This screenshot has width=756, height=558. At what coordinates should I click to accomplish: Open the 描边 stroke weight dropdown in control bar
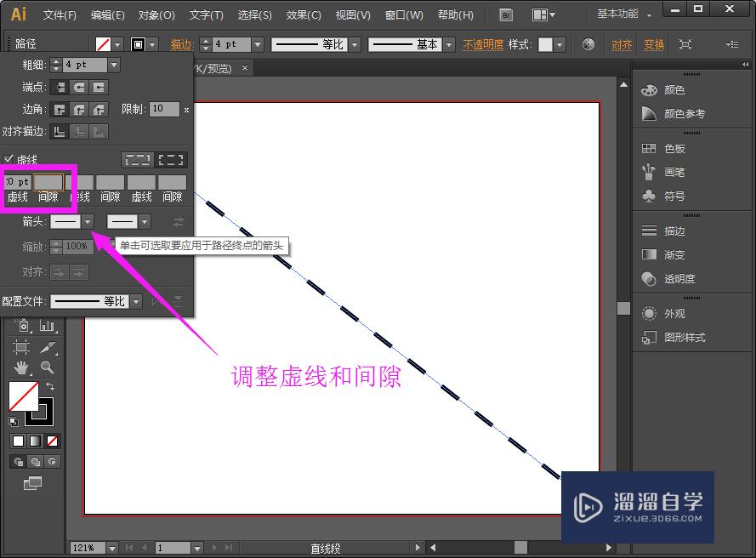258,45
